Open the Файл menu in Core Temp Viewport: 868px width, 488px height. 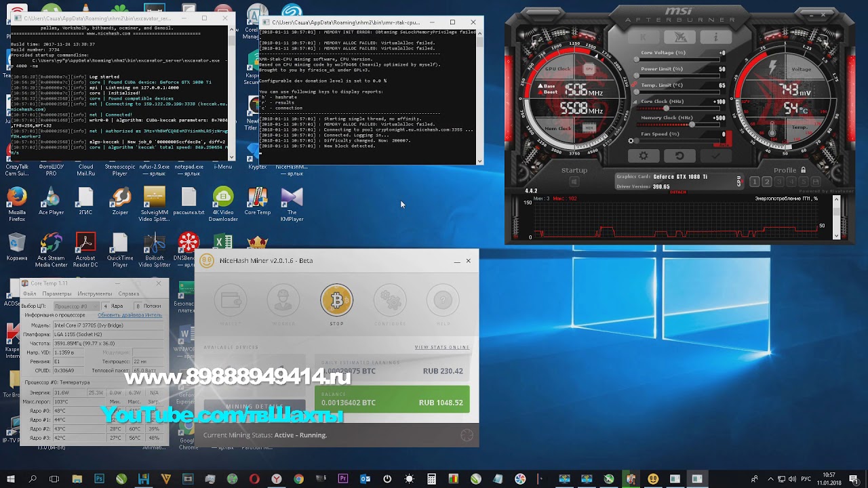click(29, 293)
